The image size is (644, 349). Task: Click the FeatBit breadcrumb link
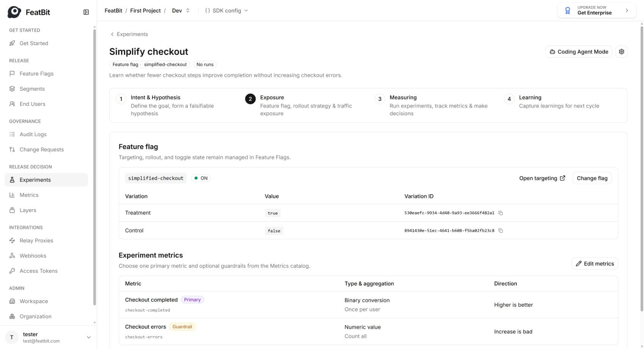click(x=113, y=11)
